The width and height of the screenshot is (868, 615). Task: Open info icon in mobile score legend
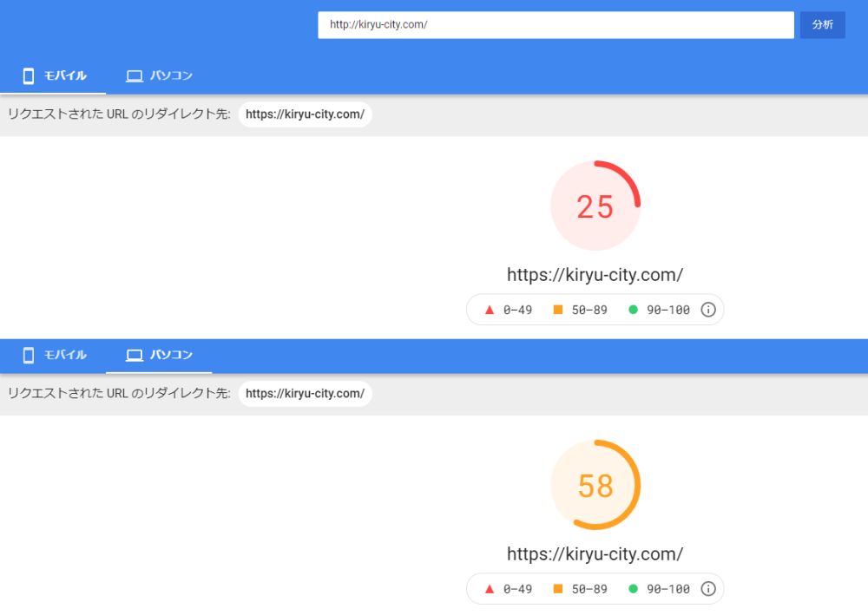click(708, 310)
